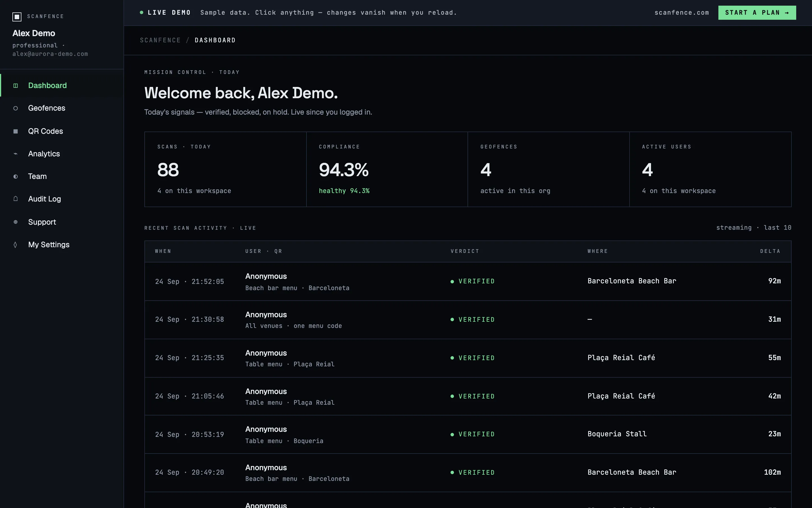Click the Start a Plan button
Image resolution: width=812 pixels, height=508 pixels.
[x=757, y=13]
